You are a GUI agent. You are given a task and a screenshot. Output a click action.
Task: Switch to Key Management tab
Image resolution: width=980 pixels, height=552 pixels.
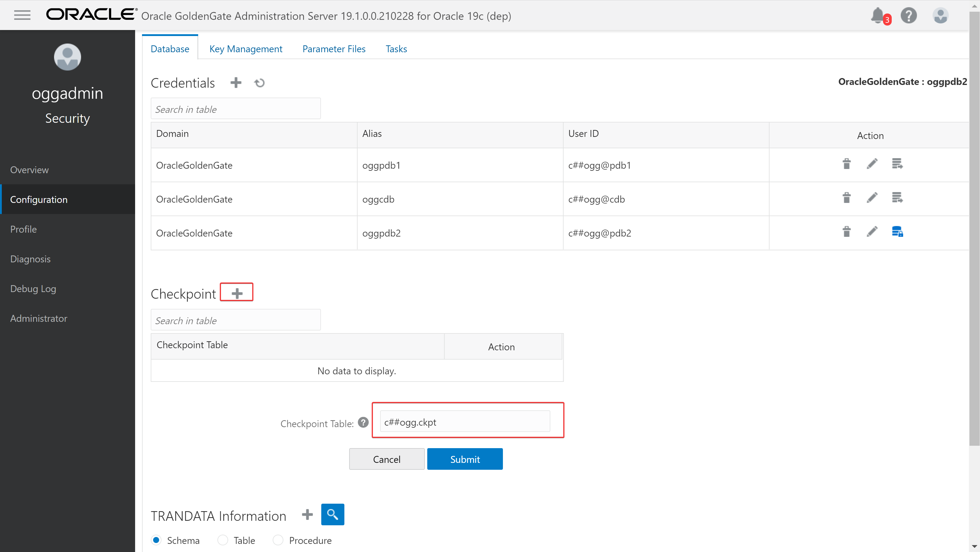pos(246,49)
